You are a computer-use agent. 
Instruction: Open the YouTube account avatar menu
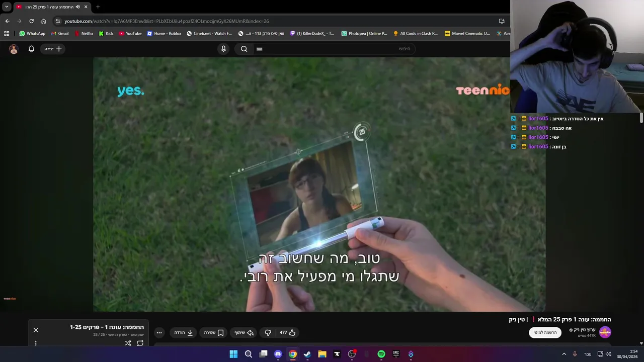click(x=14, y=49)
